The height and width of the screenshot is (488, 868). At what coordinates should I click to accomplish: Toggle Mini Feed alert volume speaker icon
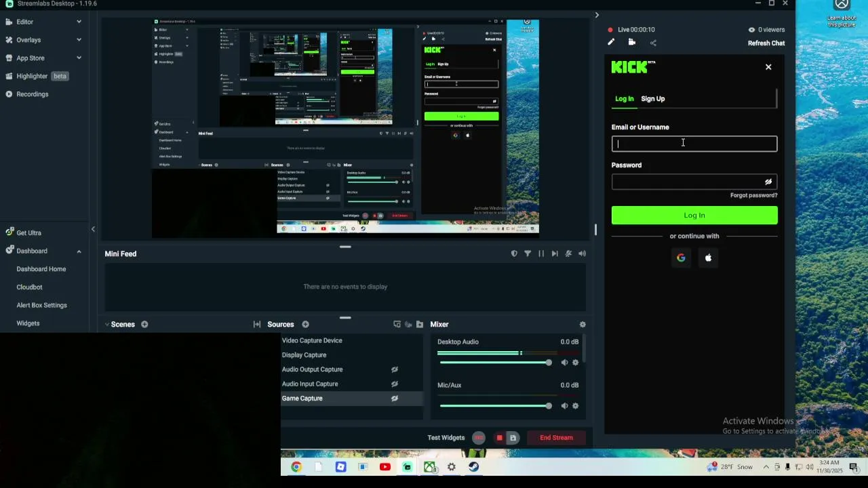[582, 253]
